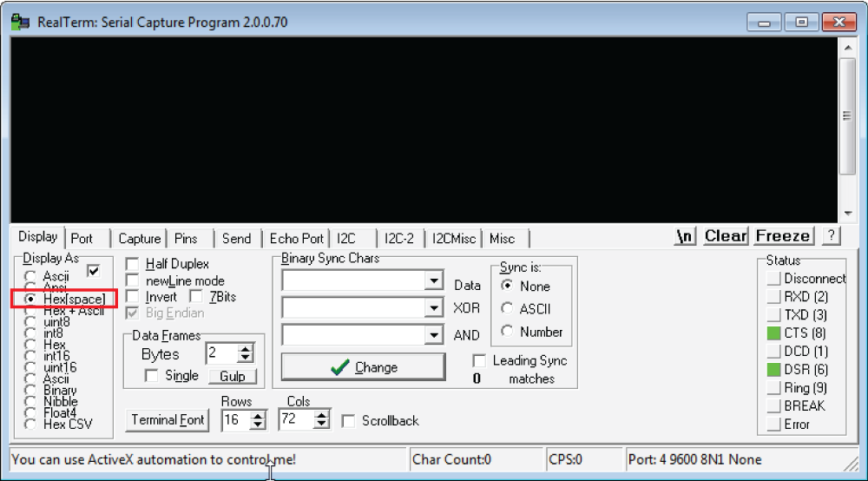Click the CTS (8) status indicator
Screen dimensions: 868x481
[x=774, y=333]
